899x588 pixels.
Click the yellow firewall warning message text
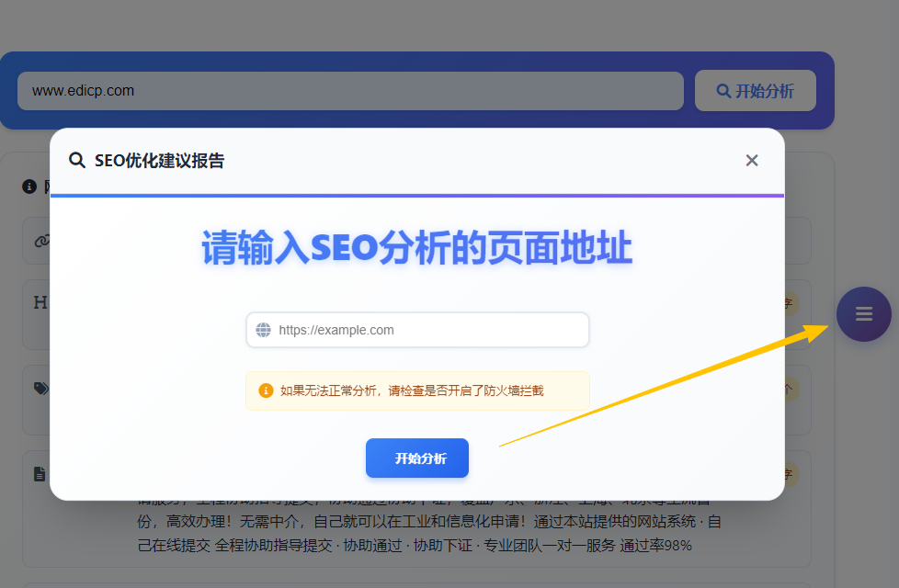(412, 390)
